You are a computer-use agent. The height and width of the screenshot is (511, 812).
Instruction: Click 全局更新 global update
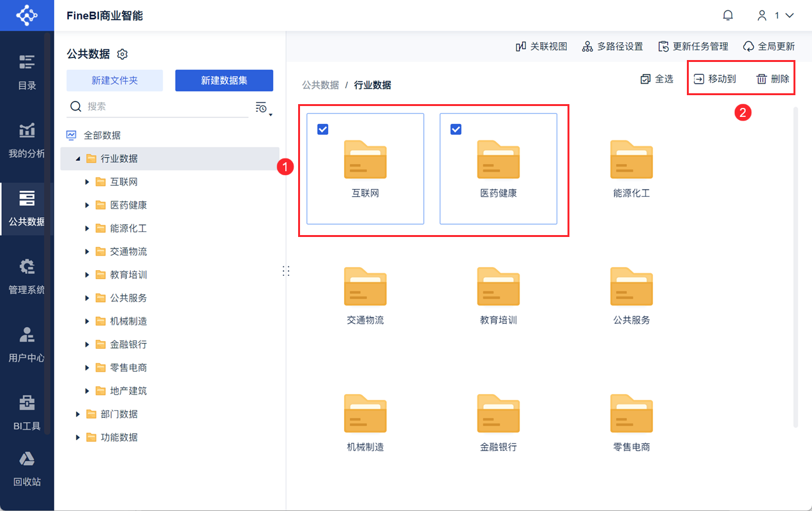click(769, 47)
